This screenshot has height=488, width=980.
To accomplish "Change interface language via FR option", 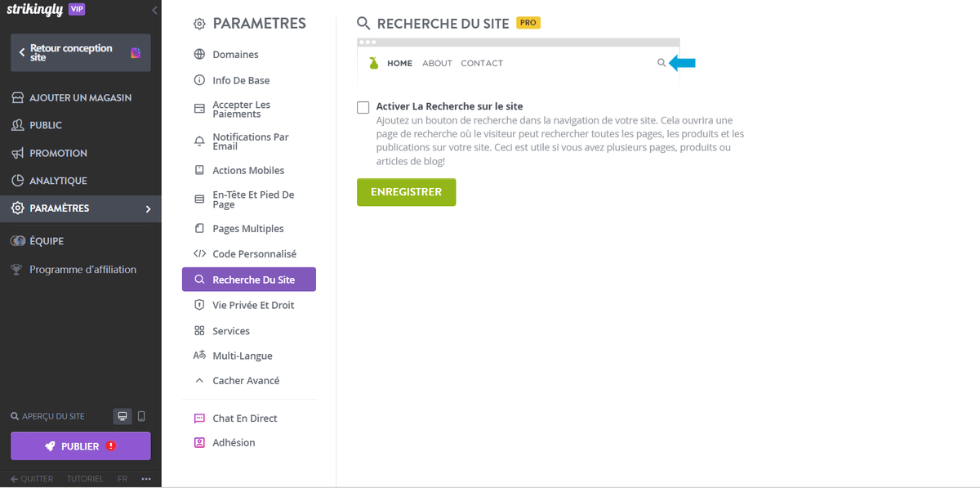I will (122, 478).
